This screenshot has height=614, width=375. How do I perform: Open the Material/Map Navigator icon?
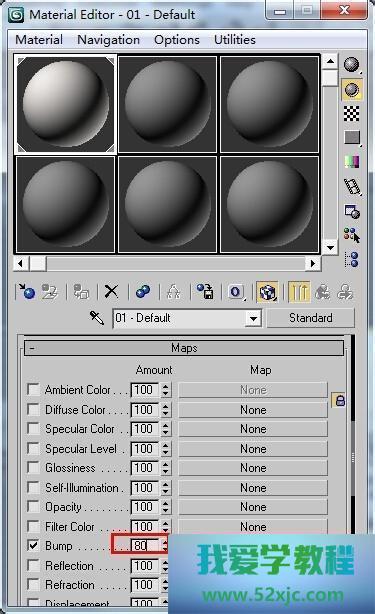(x=352, y=259)
